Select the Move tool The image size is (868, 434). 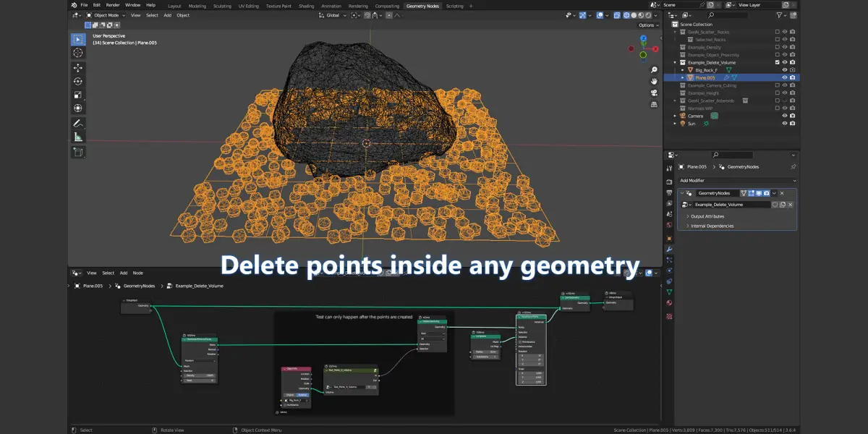pyautogui.click(x=77, y=67)
